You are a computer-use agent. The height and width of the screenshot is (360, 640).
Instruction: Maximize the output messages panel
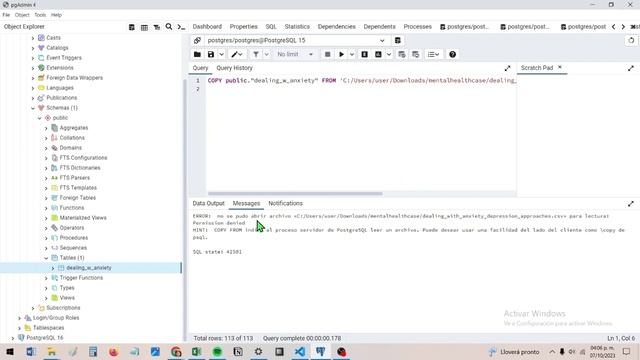pos(631,203)
